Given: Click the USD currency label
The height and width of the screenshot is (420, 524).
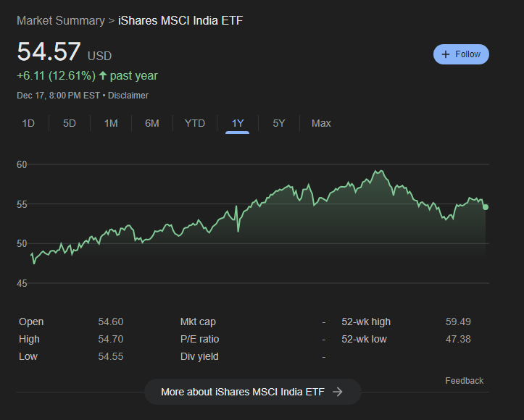Looking at the screenshot, I should point(99,56).
